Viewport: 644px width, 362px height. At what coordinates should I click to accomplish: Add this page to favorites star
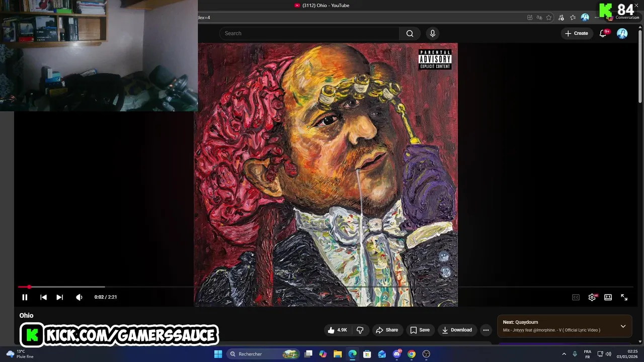tap(549, 18)
